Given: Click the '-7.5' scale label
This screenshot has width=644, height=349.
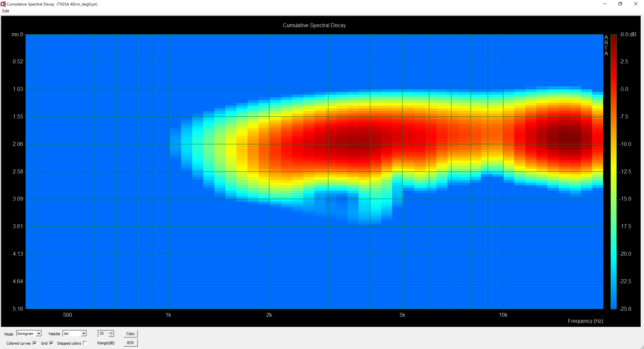Looking at the screenshot, I should click(624, 117).
